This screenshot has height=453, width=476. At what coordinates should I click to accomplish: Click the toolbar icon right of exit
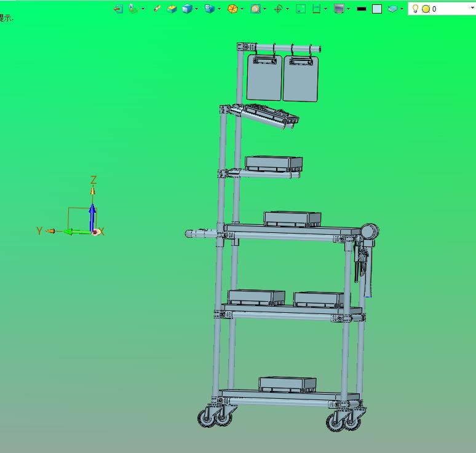(133, 9)
